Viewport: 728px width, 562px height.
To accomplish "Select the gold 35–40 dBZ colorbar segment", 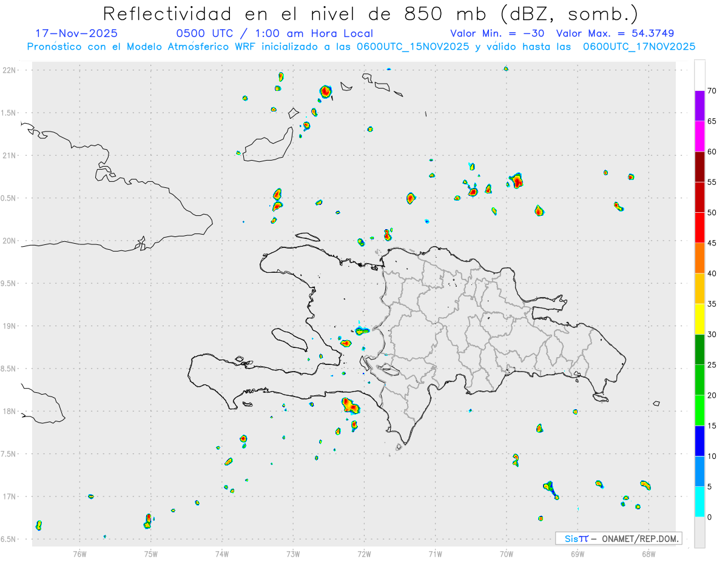I will 699,289.
